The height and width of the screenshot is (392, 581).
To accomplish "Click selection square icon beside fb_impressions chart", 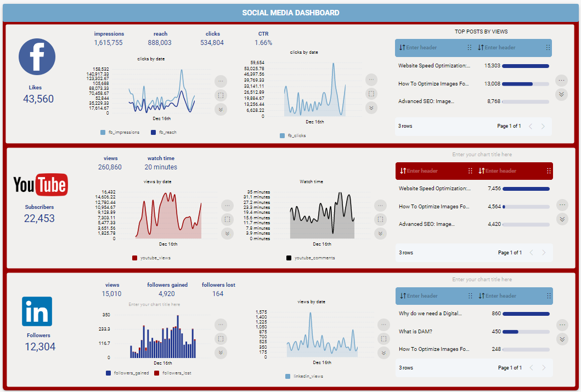I will [221, 95].
